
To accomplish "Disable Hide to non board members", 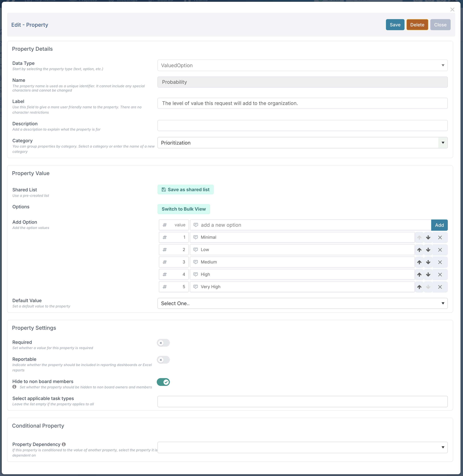I will (163, 382).
